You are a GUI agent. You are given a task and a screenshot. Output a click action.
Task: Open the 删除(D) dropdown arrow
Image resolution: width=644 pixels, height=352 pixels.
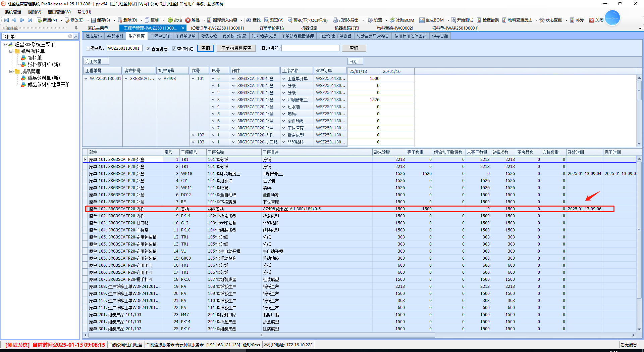click(142, 20)
